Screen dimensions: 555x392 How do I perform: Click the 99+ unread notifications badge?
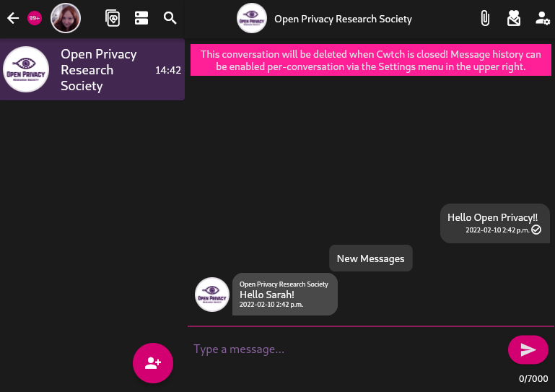(35, 18)
